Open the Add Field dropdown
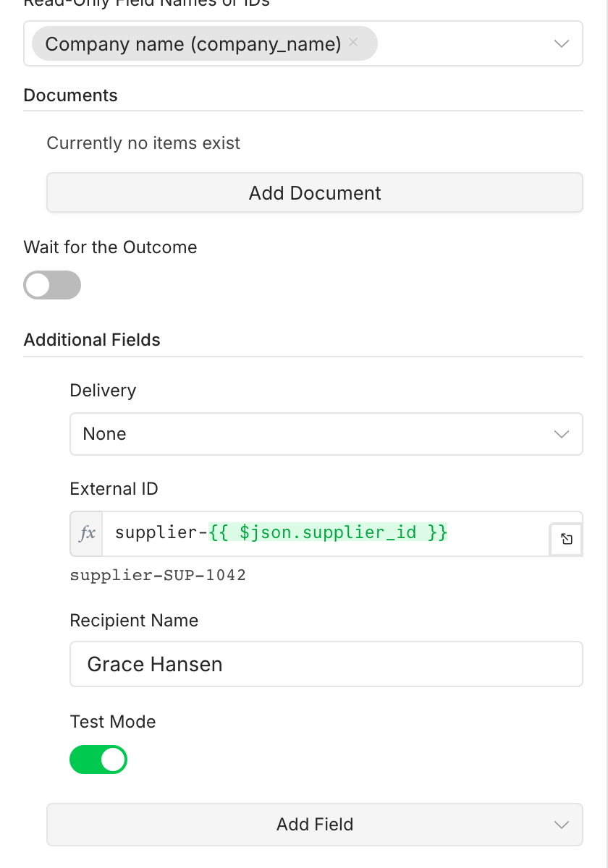 tap(315, 825)
